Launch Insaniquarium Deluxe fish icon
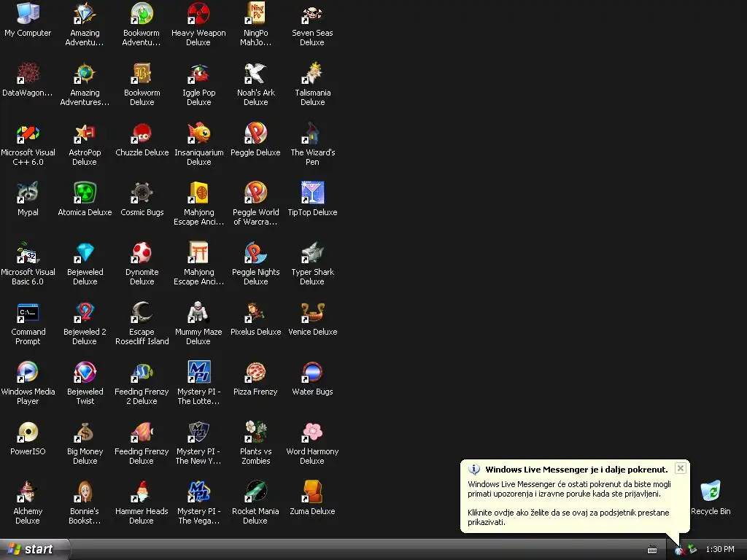The height and width of the screenshot is (560, 747). (x=198, y=133)
